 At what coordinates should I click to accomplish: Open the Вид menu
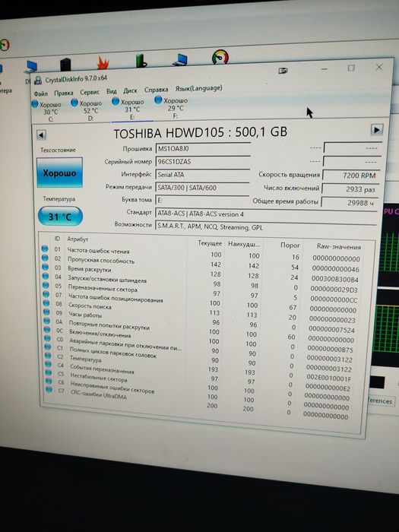111,91
